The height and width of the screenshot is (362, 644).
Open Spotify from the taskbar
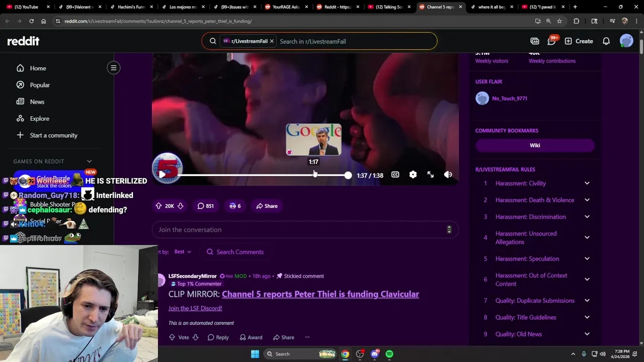point(389,354)
